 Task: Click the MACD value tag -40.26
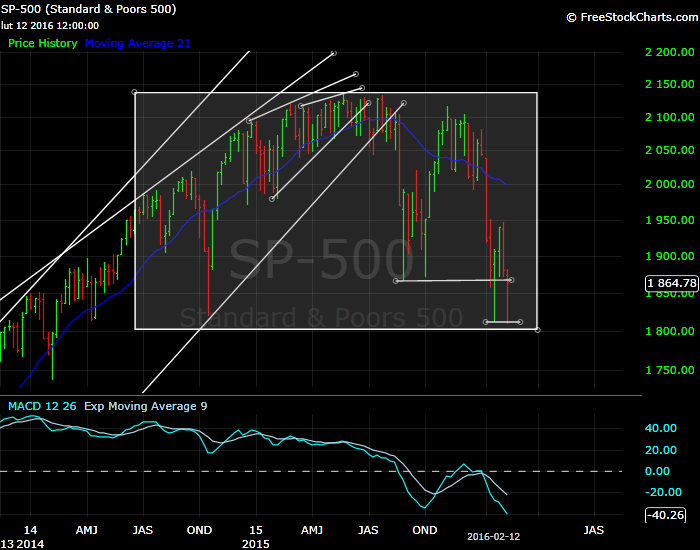coord(665,515)
